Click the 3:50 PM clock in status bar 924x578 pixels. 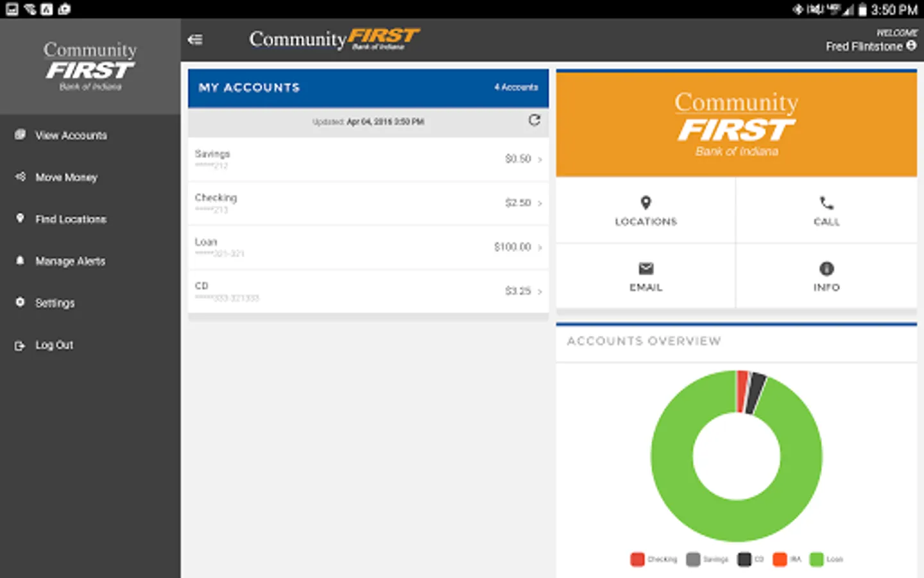pos(894,10)
